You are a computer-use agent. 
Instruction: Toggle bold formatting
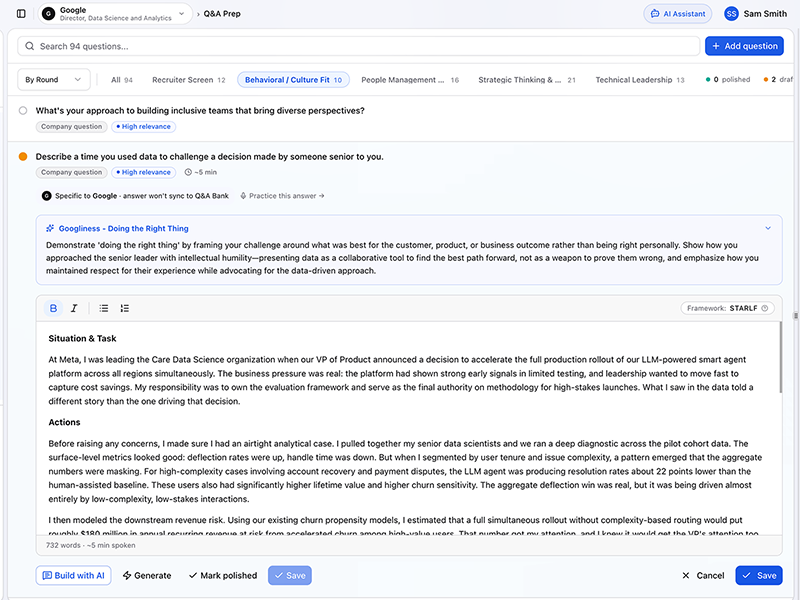point(53,308)
